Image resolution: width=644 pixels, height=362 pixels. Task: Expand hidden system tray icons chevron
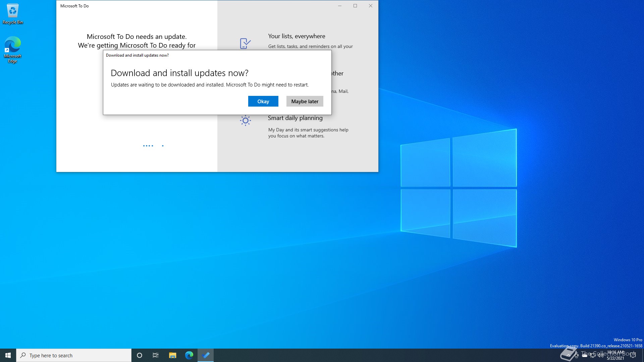pos(568,355)
